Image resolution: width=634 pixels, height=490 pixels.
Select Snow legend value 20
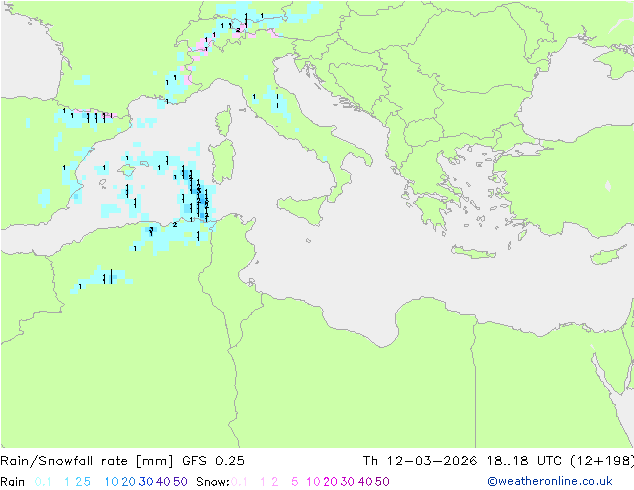click(330, 482)
